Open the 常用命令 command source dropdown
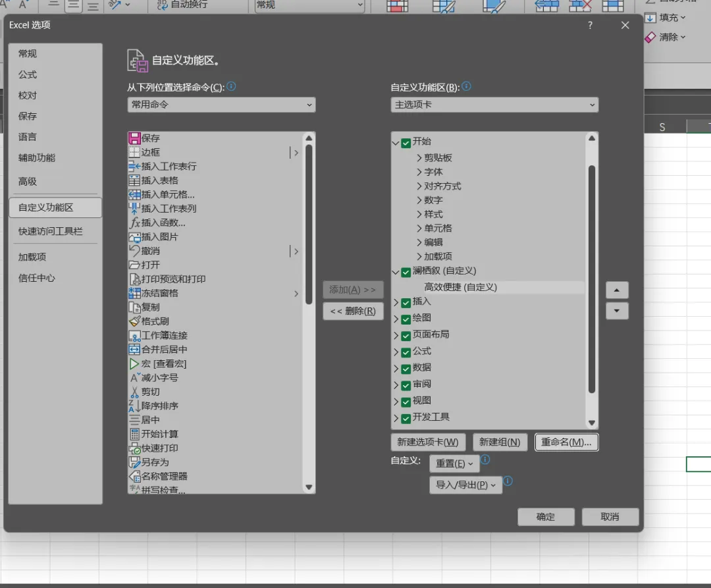711x588 pixels. point(221,105)
